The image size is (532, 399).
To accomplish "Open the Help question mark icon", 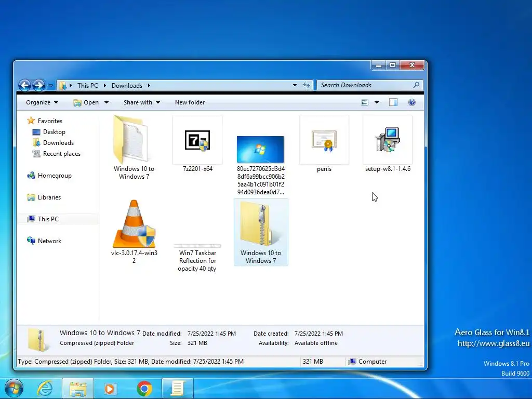I will (x=412, y=102).
